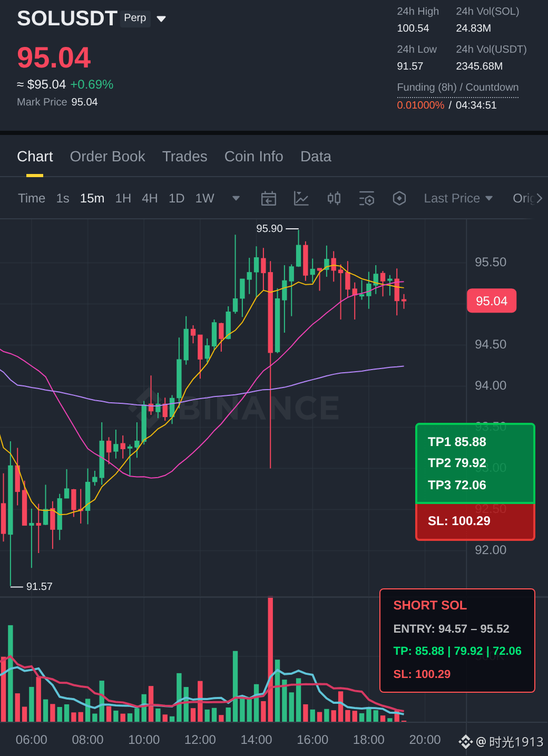Select the 1W interval
The width and height of the screenshot is (548, 756).
point(204,198)
